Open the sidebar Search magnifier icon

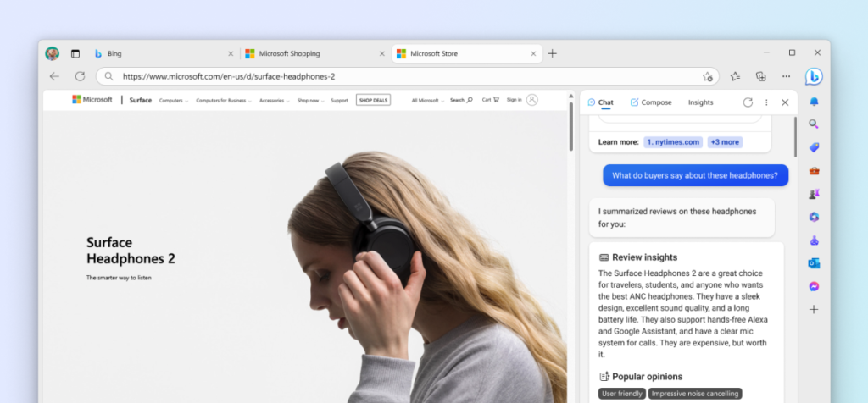[x=814, y=124]
